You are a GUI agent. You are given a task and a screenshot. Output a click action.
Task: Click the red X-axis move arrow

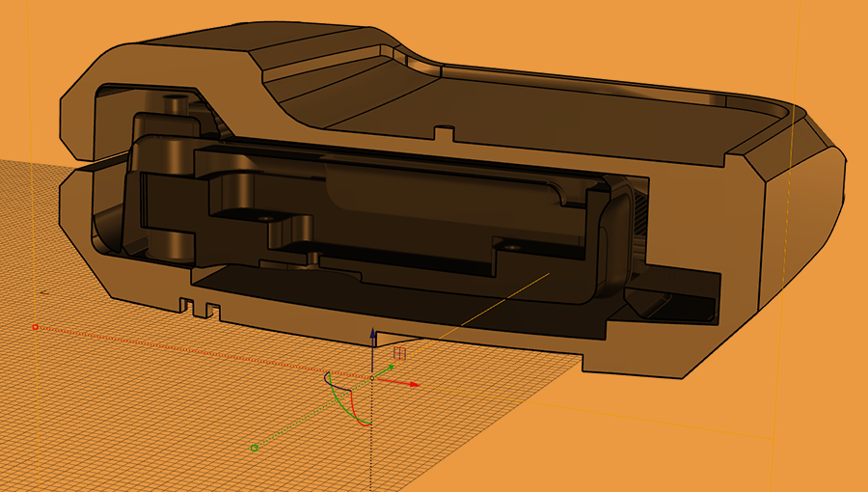[x=415, y=384]
